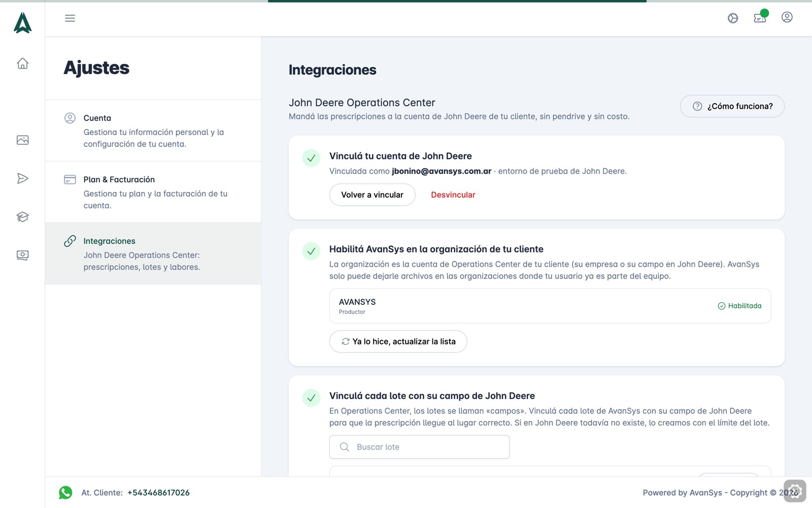Open the hamburger menu
Viewport: 812px width, 508px height.
pyautogui.click(x=70, y=18)
